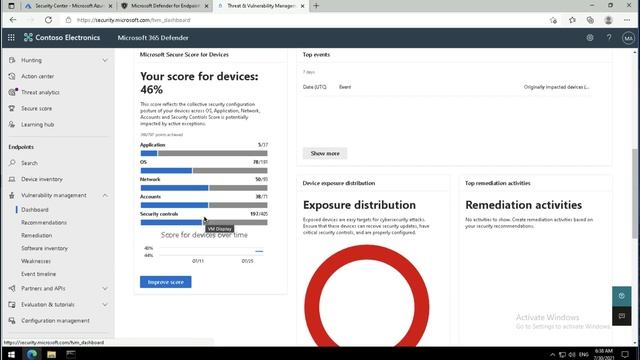Click the Hunting sidebar icon
This screenshot has height=360, width=640.
pyautogui.click(x=12, y=60)
